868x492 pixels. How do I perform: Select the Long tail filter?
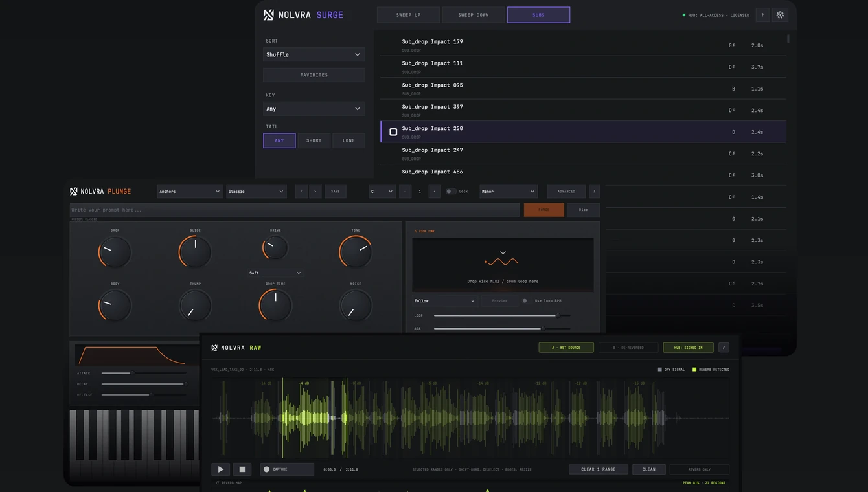(348, 140)
